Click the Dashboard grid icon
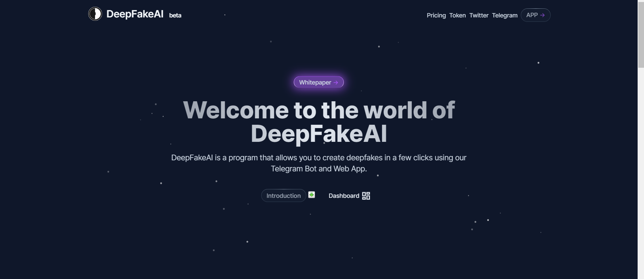Viewport: 644px width, 279px height. 366,196
